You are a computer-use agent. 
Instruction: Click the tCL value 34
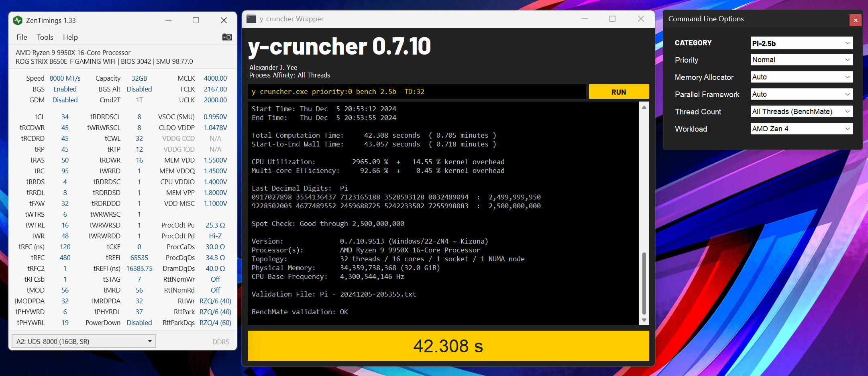tap(65, 117)
